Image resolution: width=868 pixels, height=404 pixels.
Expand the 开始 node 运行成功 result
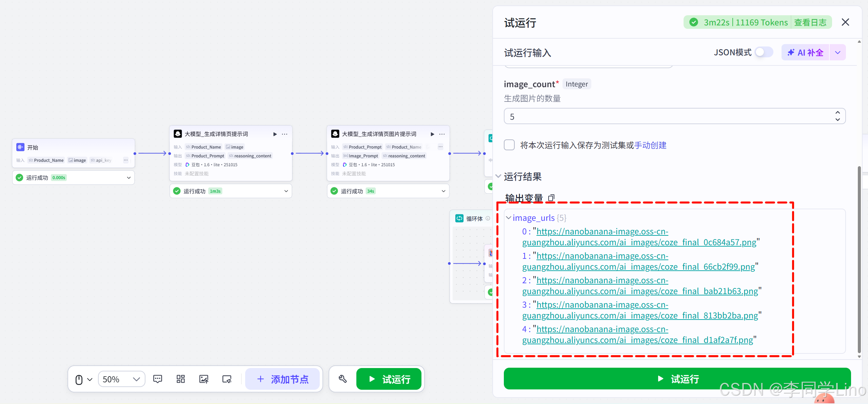tap(129, 178)
